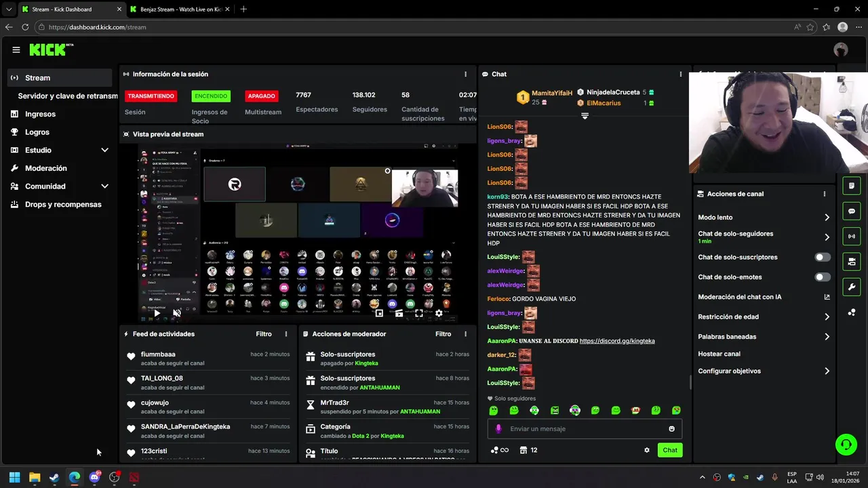Open Configurar objetivos options

point(764,371)
